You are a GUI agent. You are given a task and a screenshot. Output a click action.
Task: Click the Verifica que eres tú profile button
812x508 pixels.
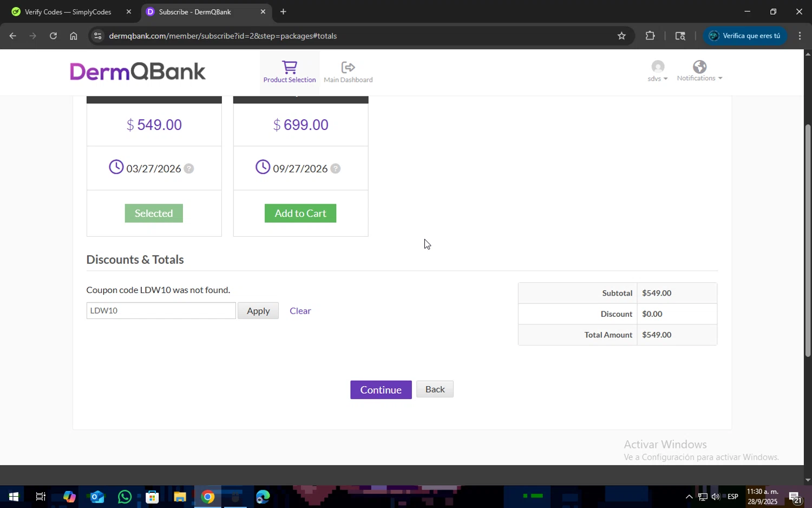745,36
